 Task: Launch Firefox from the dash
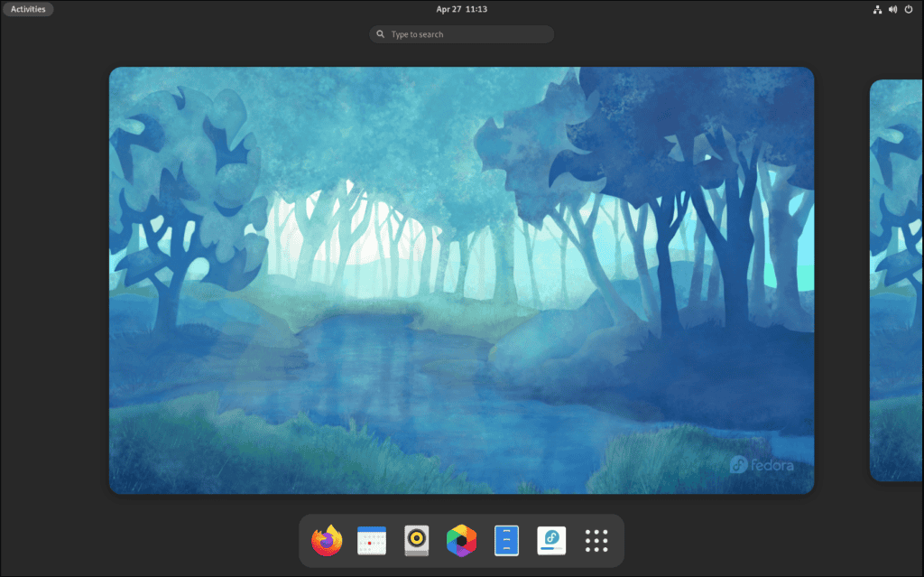[x=327, y=540]
